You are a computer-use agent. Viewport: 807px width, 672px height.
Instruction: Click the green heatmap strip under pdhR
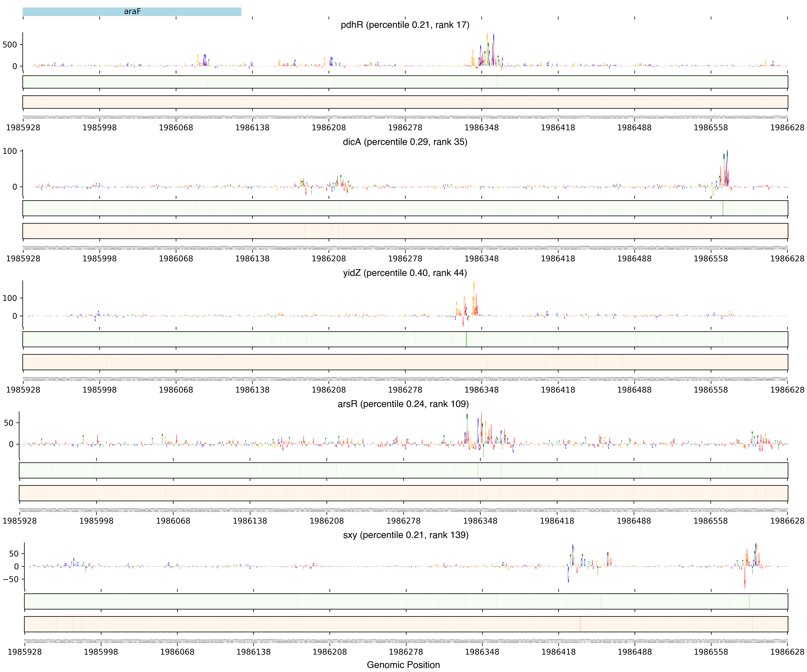[x=405, y=82]
